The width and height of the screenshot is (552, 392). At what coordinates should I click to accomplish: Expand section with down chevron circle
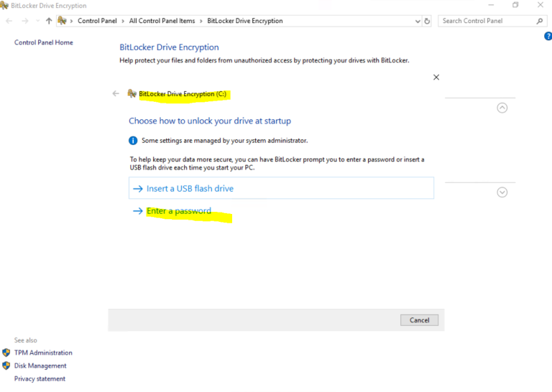(x=502, y=192)
